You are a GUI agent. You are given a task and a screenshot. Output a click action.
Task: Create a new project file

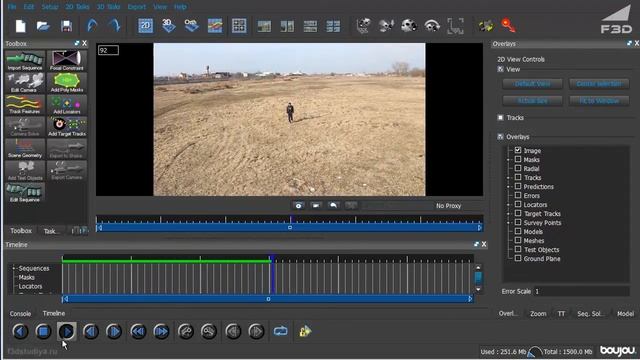pyautogui.click(x=20, y=26)
